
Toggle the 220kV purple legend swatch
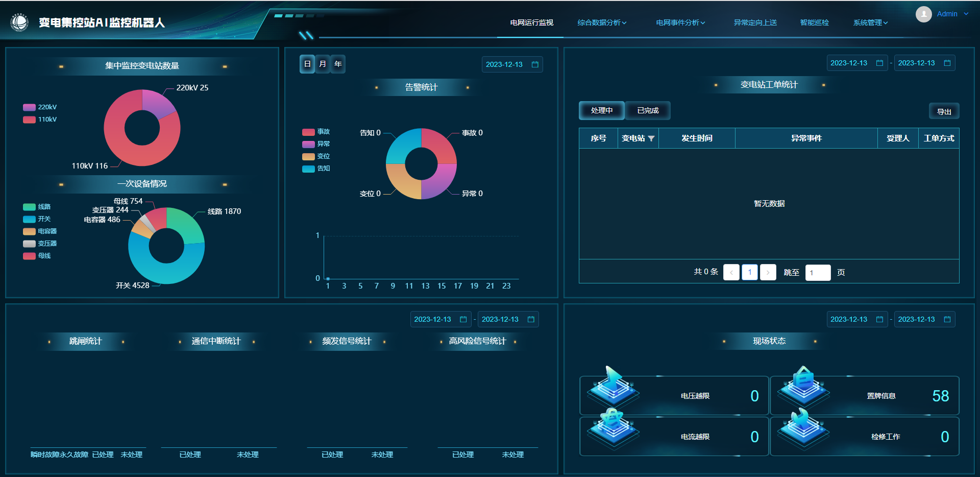click(29, 107)
